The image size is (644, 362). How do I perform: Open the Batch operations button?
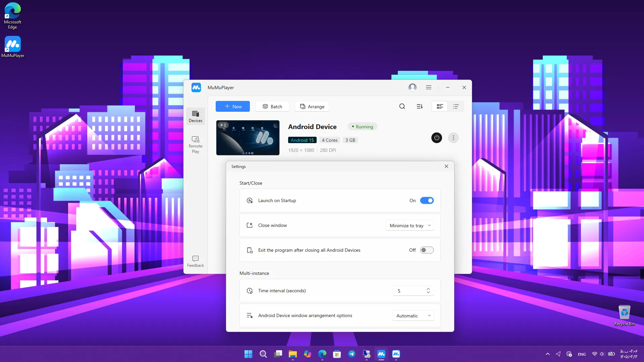pyautogui.click(x=272, y=106)
